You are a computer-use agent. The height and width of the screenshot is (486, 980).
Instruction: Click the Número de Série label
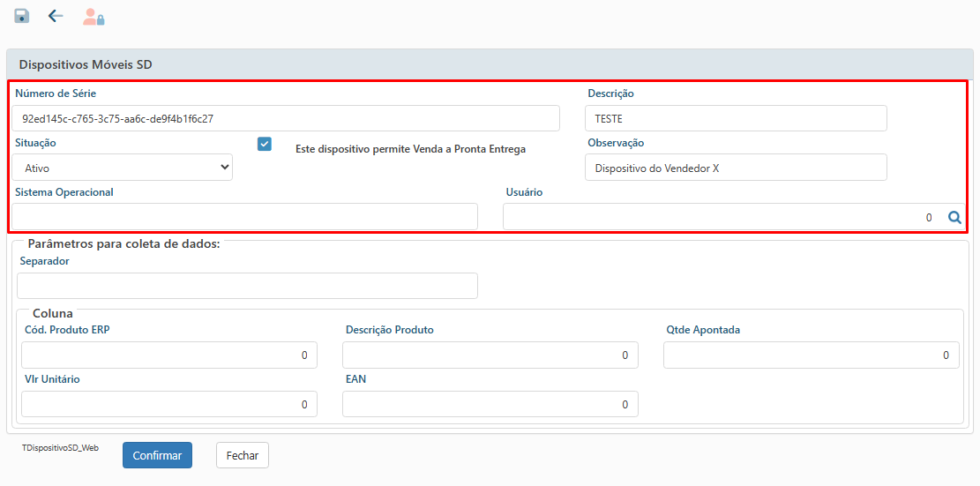[x=56, y=93]
